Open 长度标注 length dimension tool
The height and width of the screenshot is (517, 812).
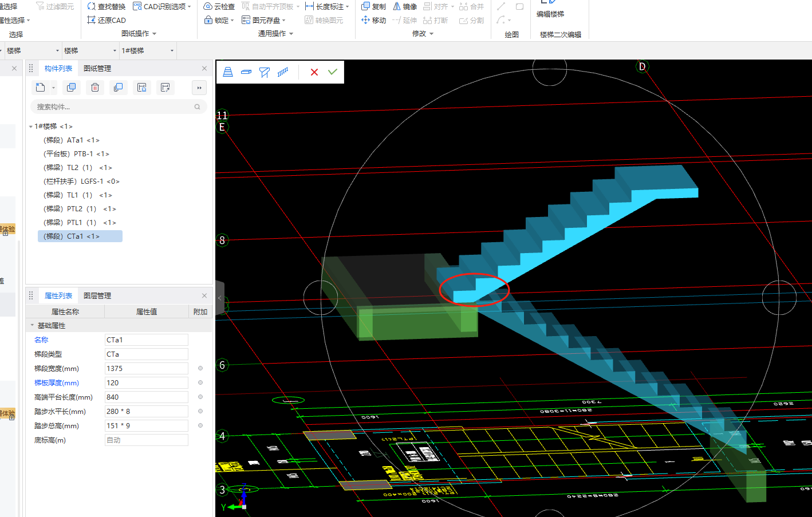327,6
